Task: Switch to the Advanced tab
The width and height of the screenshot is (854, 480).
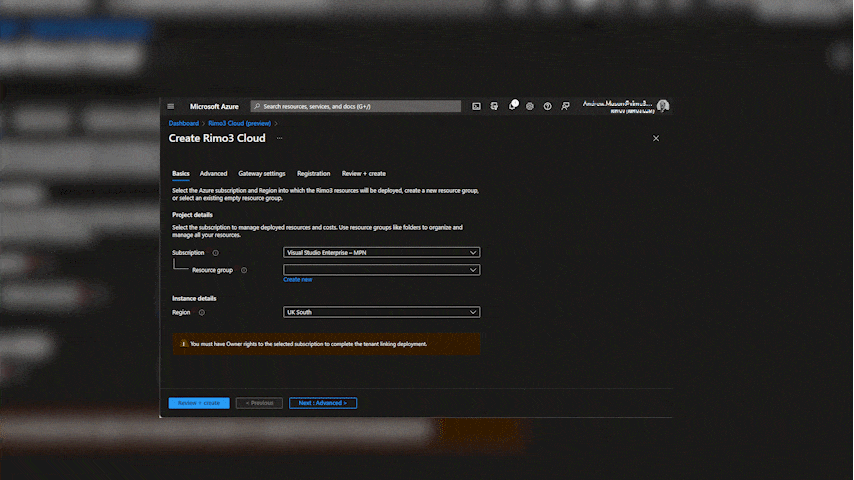Action: coord(213,174)
